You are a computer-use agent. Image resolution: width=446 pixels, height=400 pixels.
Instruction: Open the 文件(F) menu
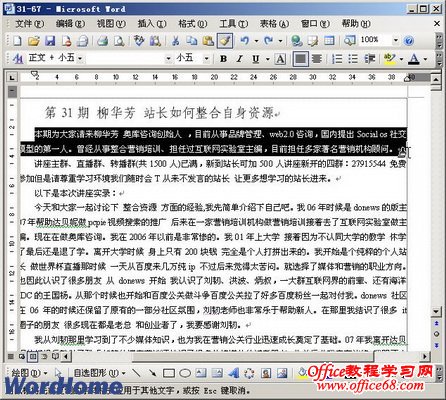tap(29, 24)
